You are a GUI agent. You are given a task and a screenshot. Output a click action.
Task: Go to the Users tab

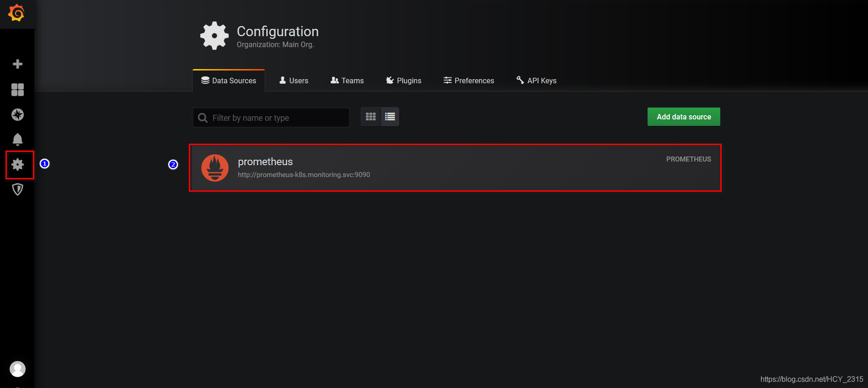click(294, 81)
